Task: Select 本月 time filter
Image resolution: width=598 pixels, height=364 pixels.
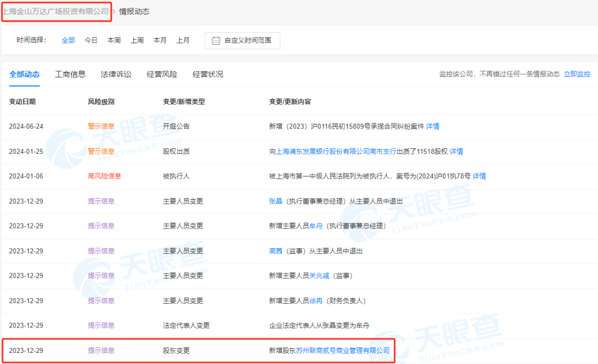Action: coord(160,40)
